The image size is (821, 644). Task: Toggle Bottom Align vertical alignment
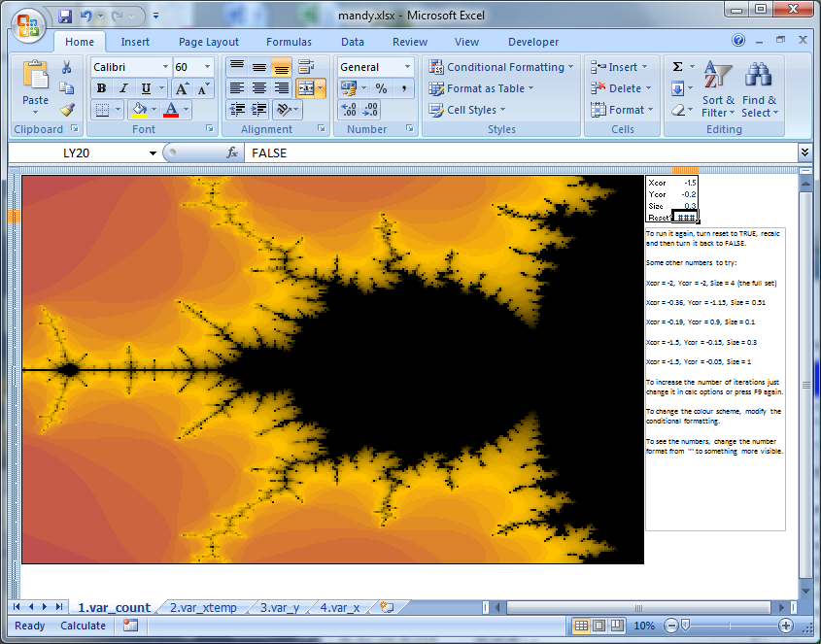281,67
